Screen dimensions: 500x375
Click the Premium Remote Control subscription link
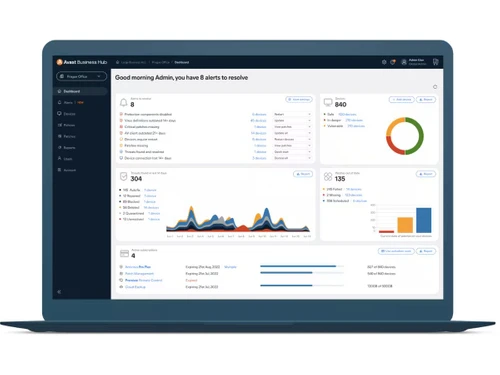143,280
